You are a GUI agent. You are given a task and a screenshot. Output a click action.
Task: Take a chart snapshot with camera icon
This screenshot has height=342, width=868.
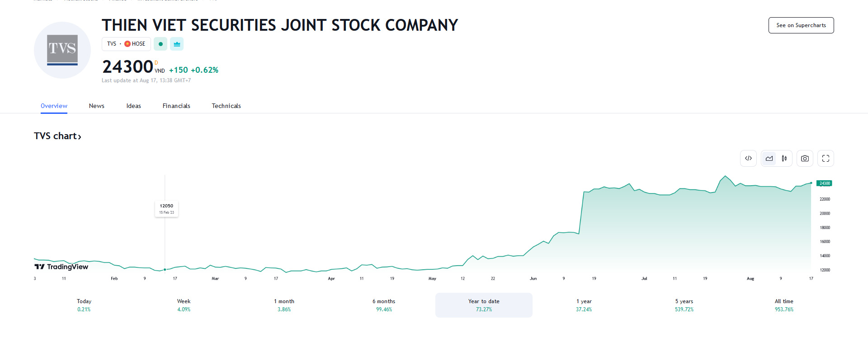click(805, 159)
